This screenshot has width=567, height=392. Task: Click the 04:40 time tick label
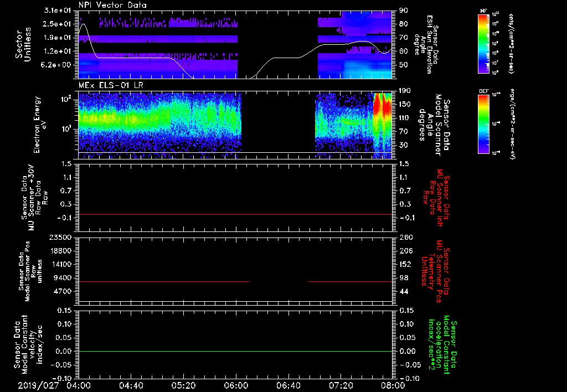coord(131,385)
